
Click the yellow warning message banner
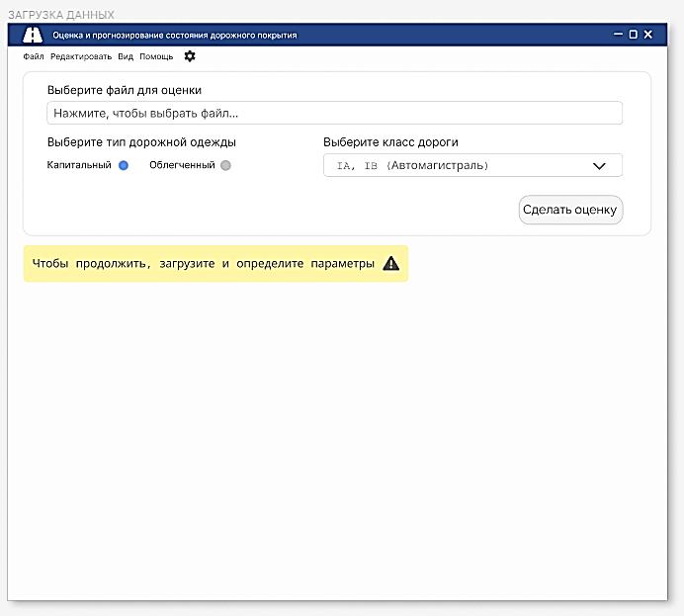point(215,263)
